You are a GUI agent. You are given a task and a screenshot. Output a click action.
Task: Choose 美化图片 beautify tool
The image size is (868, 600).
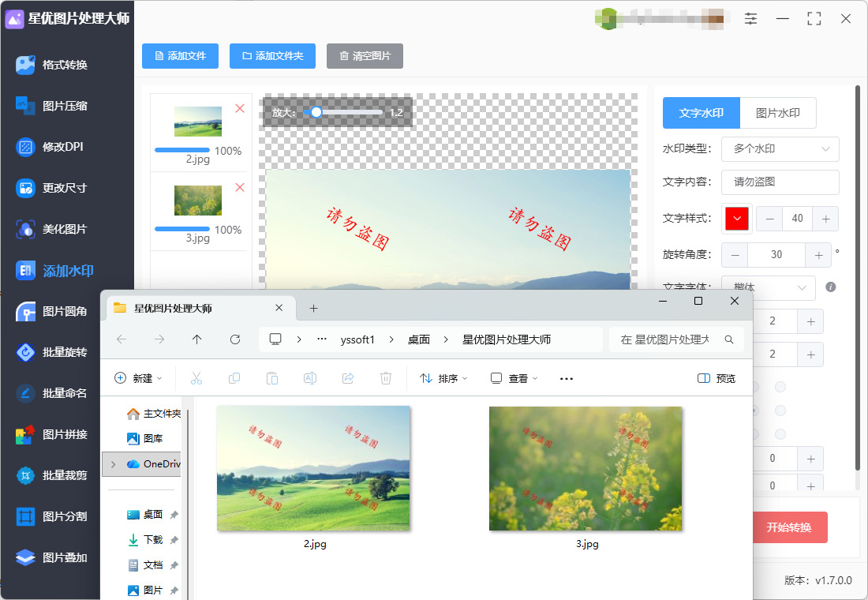coord(52,229)
